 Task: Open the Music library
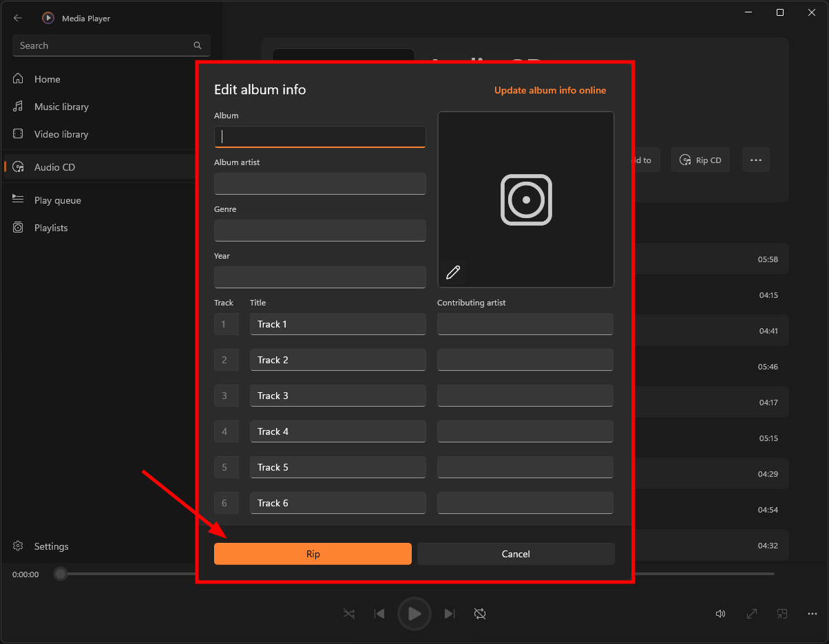(62, 107)
